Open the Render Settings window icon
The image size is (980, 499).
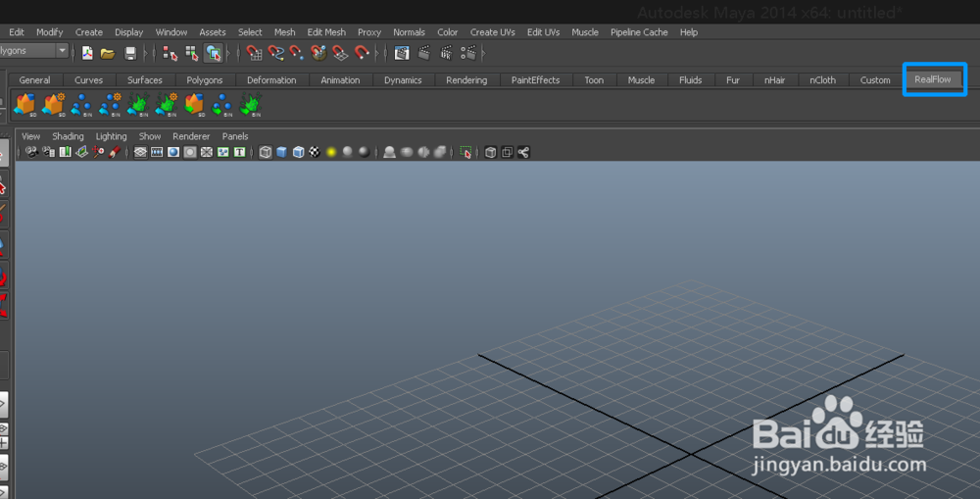pyautogui.click(x=468, y=53)
